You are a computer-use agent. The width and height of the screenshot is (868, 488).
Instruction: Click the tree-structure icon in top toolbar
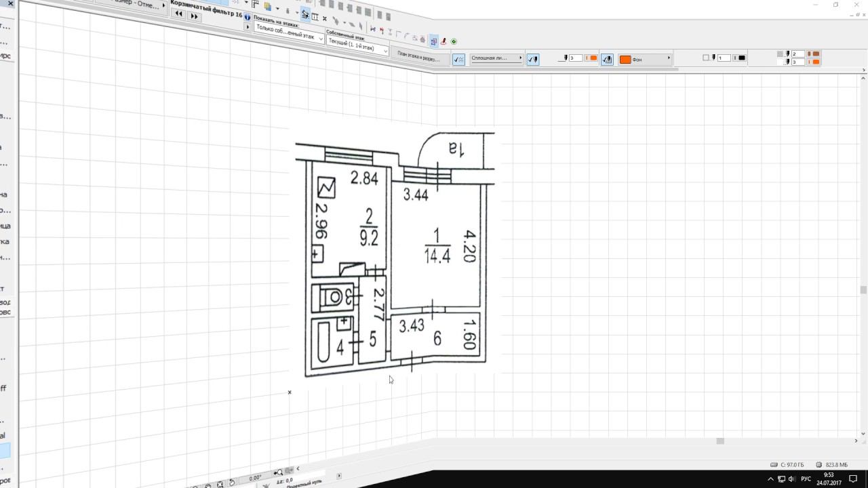pos(256,5)
